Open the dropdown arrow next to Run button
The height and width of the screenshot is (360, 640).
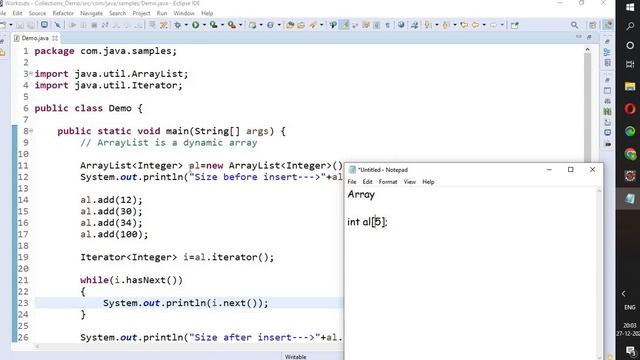(204, 25)
